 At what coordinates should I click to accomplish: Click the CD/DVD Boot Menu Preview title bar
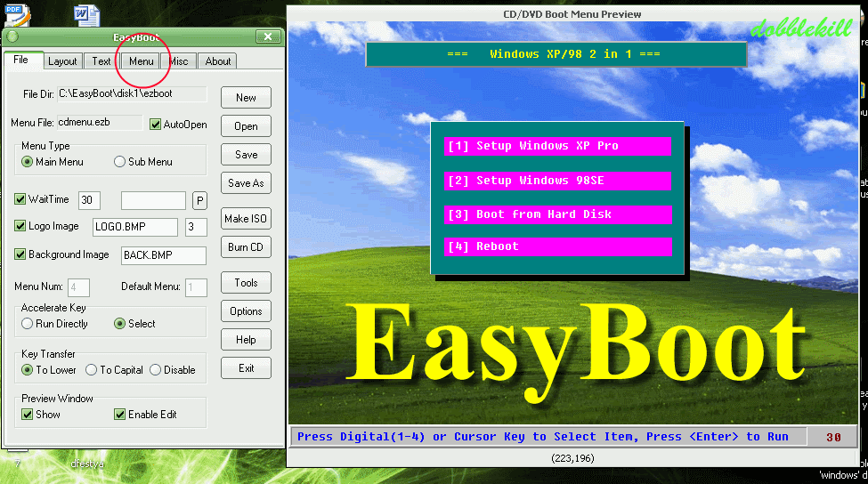coord(572,14)
